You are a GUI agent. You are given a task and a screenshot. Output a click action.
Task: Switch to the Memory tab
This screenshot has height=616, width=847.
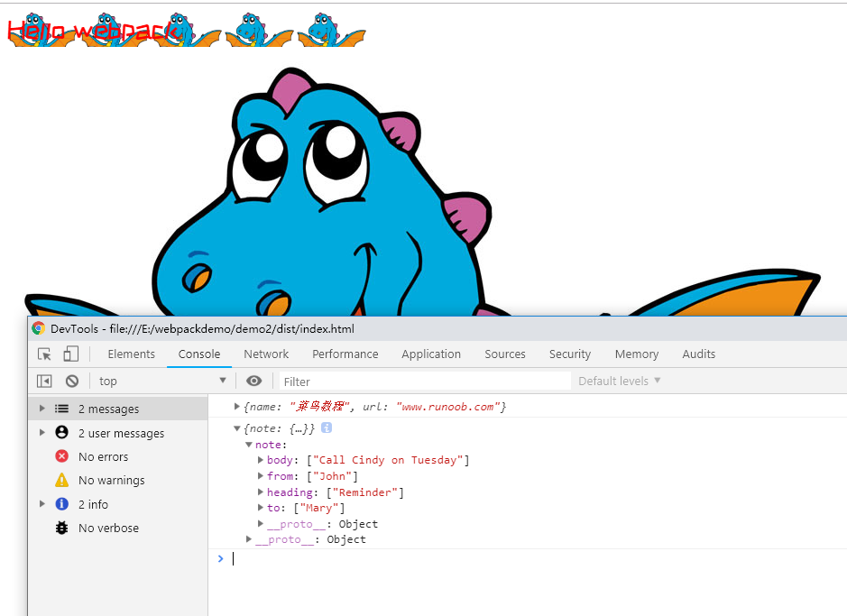[x=637, y=354]
